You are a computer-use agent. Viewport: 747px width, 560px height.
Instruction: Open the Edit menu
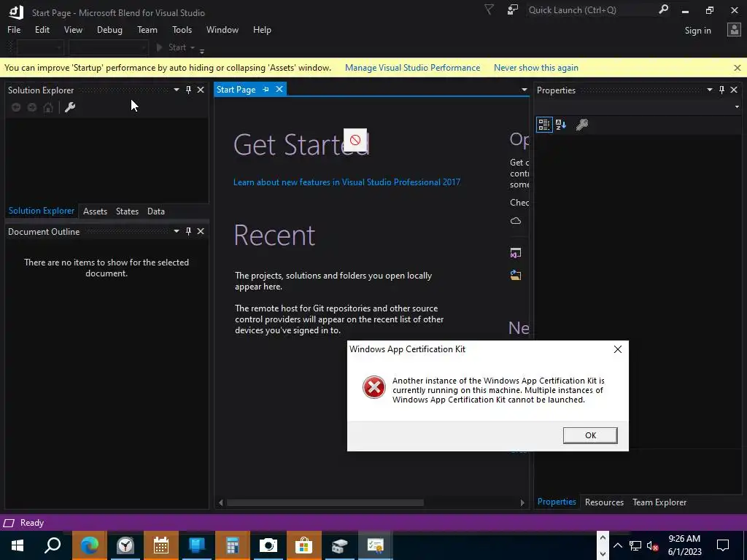(42, 29)
